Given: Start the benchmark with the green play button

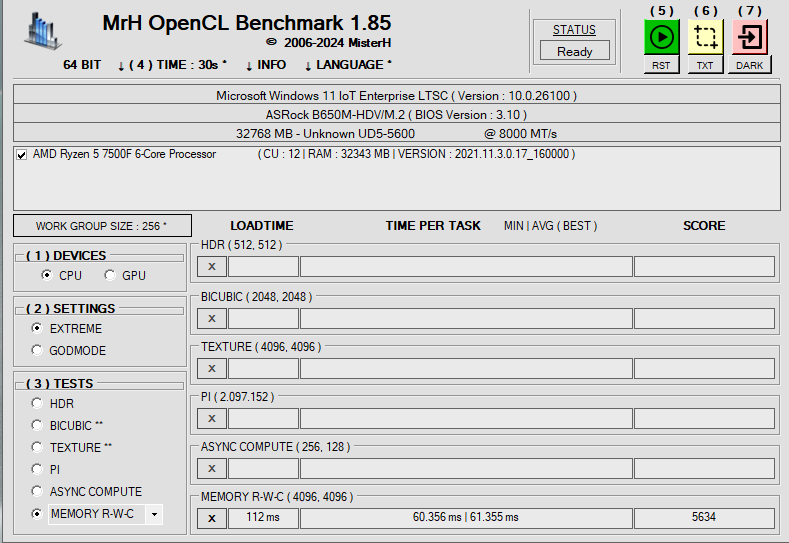Looking at the screenshot, I should [x=661, y=37].
